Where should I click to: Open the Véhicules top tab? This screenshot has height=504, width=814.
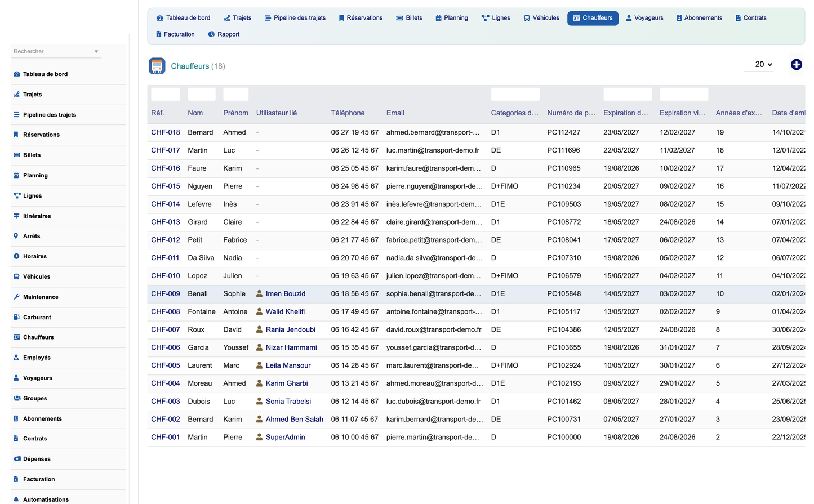click(x=541, y=18)
